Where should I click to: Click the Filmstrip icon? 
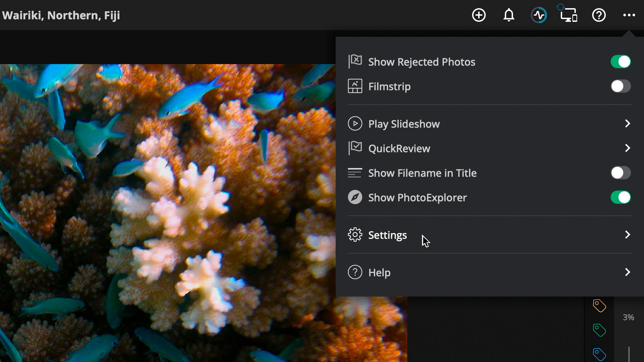point(355,86)
